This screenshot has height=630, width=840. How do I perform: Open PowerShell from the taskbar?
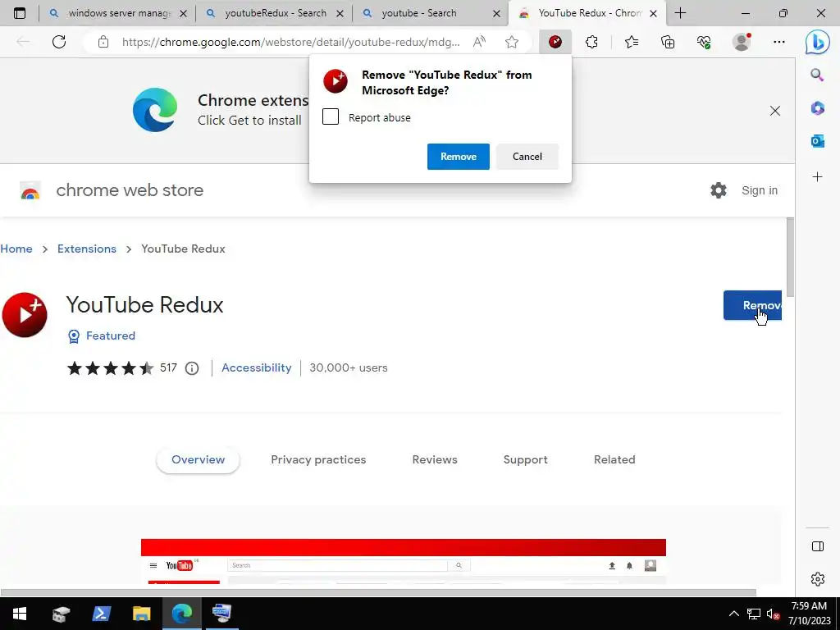coord(101,614)
